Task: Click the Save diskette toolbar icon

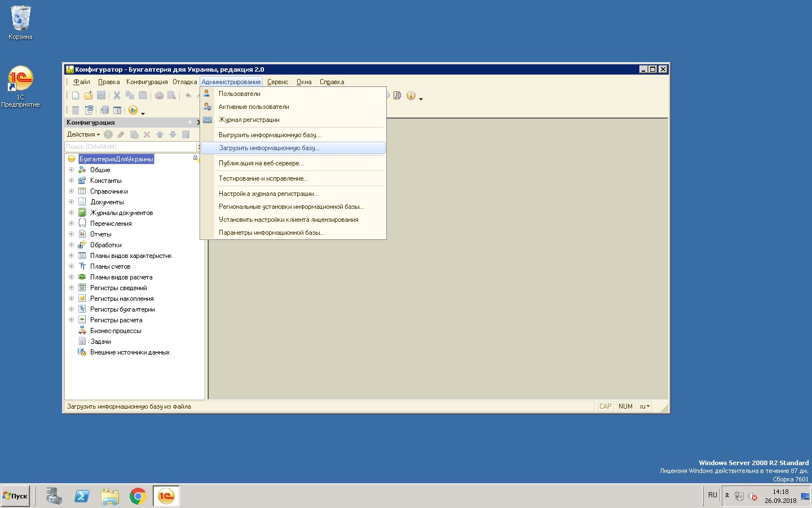Action: pos(101,95)
